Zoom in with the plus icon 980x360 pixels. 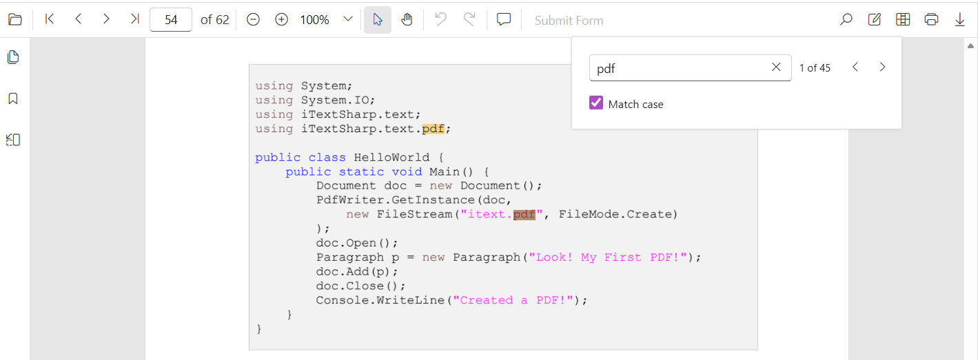click(281, 19)
